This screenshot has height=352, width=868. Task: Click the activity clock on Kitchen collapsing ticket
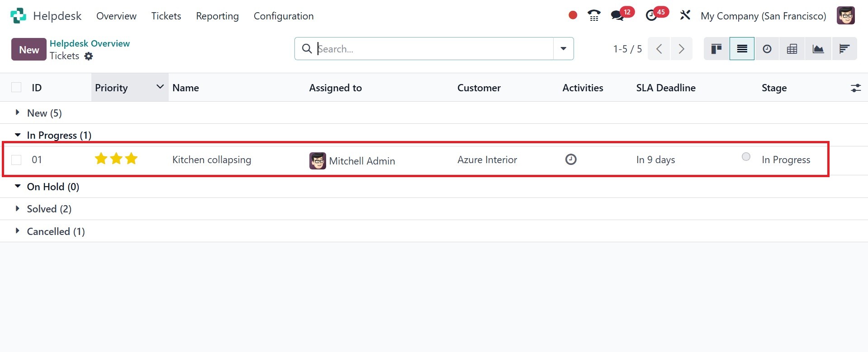[571, 160]
